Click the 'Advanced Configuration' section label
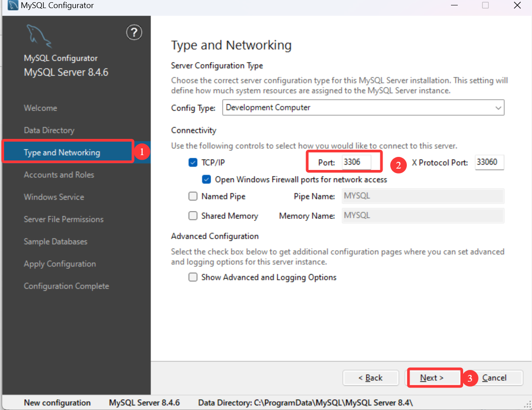 pyautogui.click(x=215, y=236)
